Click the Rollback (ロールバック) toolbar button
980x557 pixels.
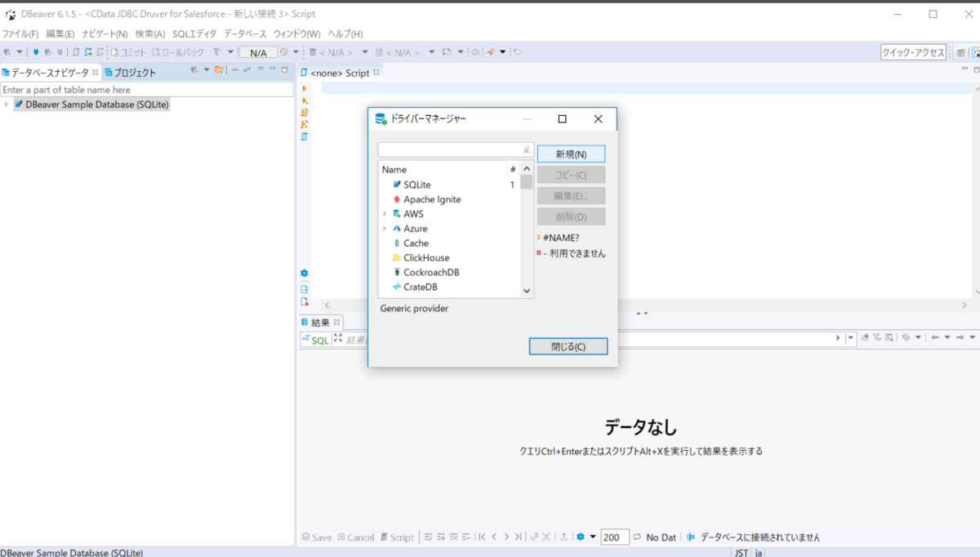(177, 52)
